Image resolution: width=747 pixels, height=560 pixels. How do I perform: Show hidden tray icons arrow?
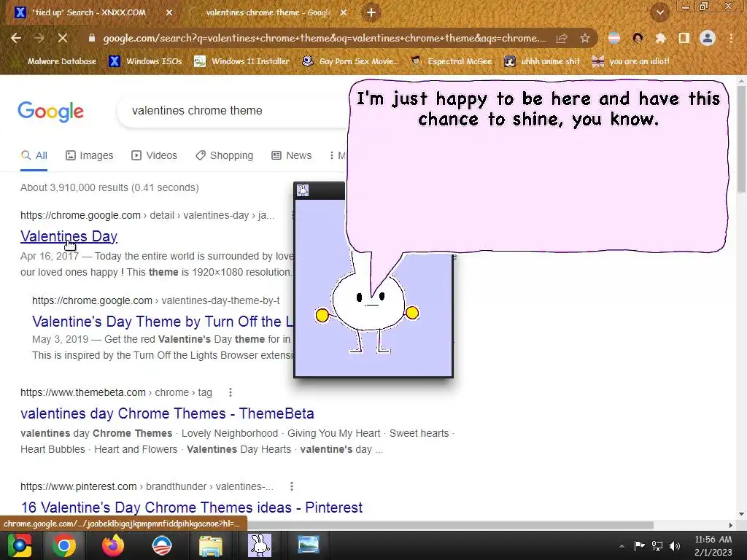tap(622, 545)
